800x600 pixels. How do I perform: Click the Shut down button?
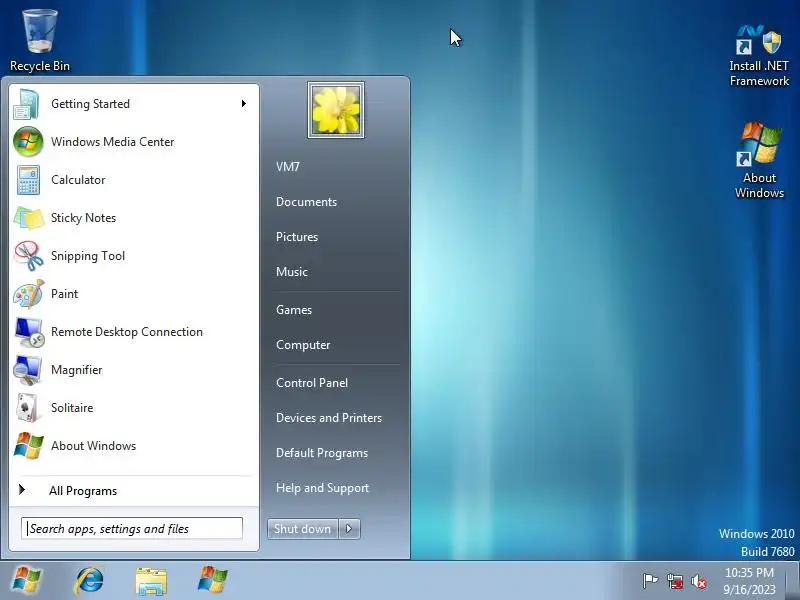303,529
